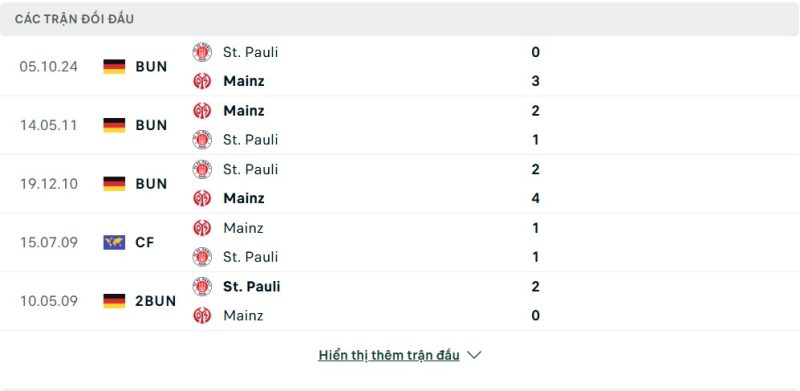This screenshot has width=800, height=391.
Task: Click Mainz crest in 14.05.11 match
Action: [202, 111]
